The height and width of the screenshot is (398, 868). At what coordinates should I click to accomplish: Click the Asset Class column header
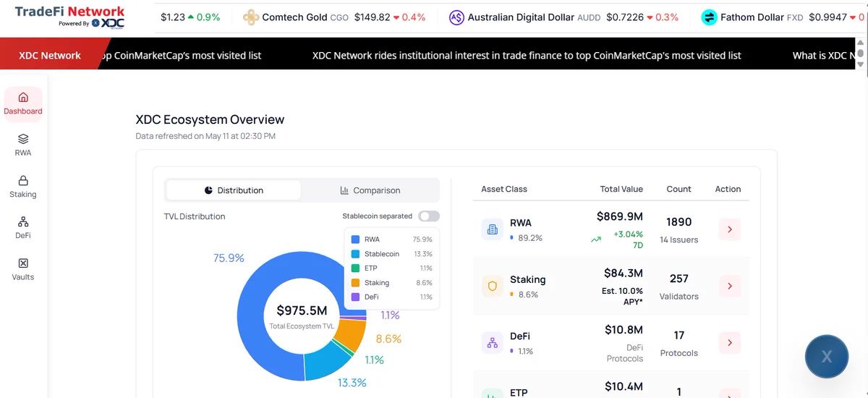[x=504, y=189]
